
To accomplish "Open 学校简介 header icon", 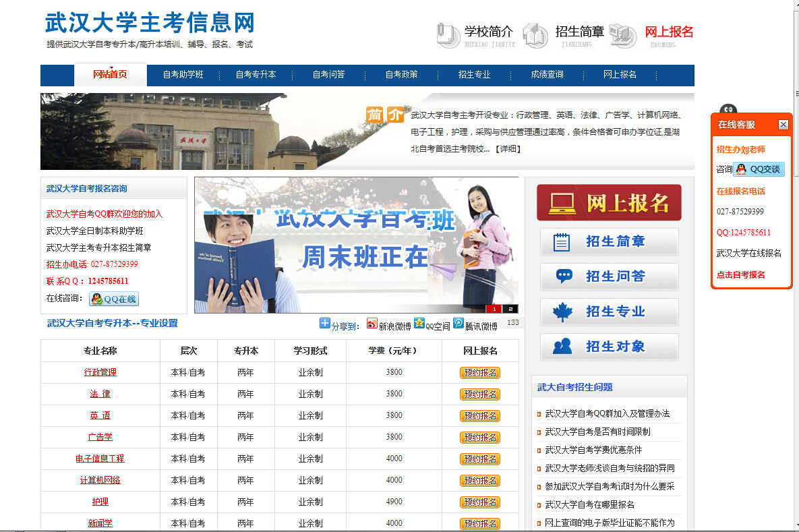I will click(448, 35).
